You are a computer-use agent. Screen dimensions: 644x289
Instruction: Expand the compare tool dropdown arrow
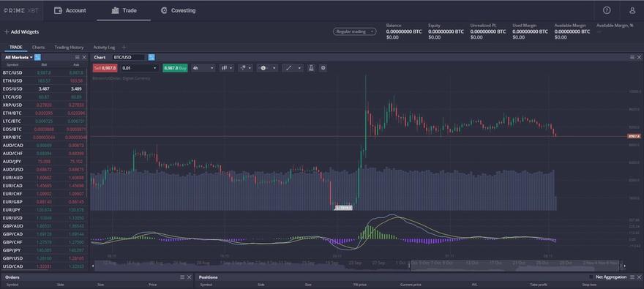pyautogui.click(x=250, y=68)
